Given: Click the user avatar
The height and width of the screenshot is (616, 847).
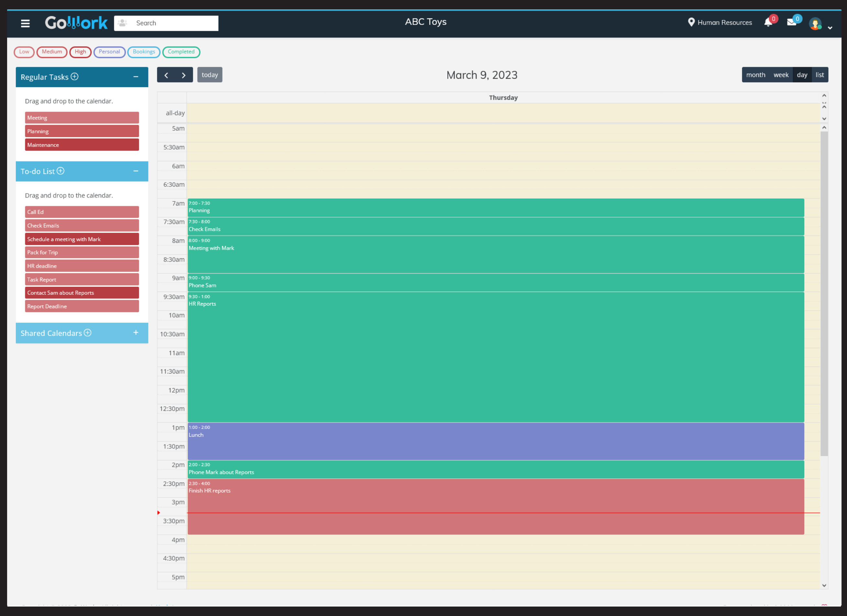Looking at the screenshot, I should tap(815, 24).
